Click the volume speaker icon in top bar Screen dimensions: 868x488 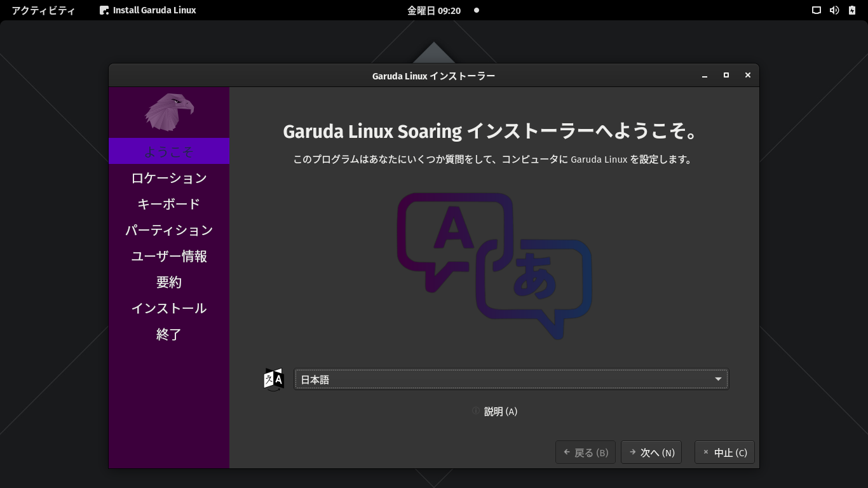834,10
